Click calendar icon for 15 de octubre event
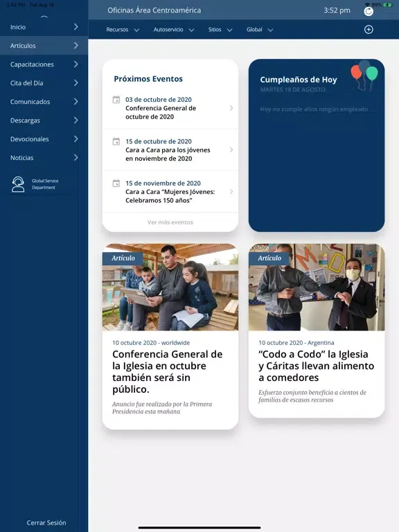Viewport: 399px width, 532px height. 116,141
